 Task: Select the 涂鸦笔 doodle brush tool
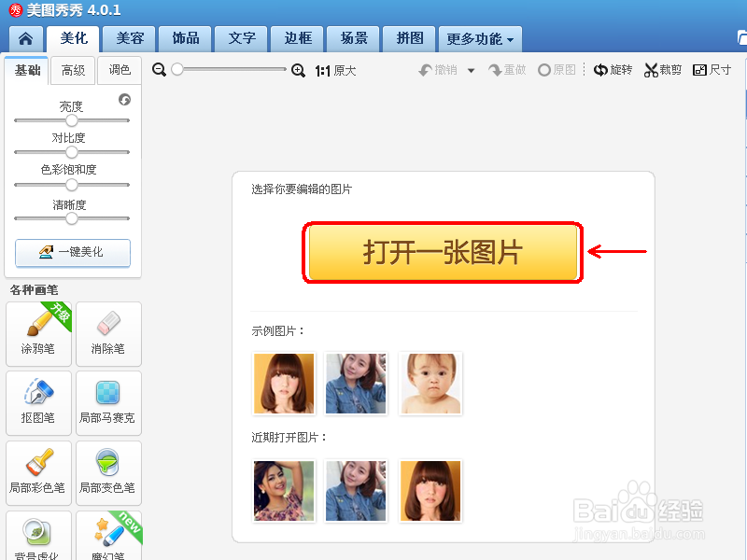tap(38, 334)
